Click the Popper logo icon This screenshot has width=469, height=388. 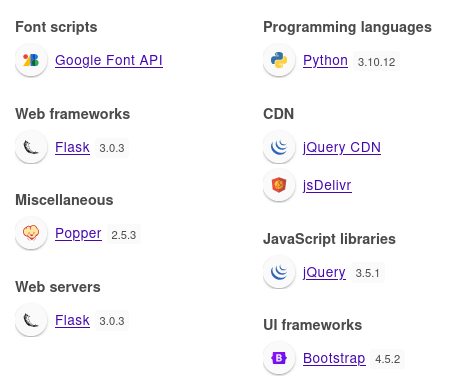[31, 233]
